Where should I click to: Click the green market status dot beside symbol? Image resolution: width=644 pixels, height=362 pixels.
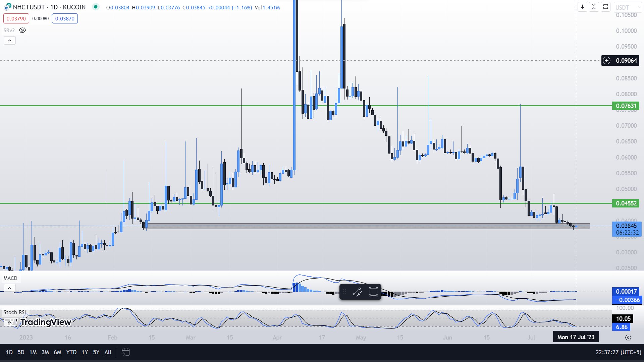click(x=96, y=7)
